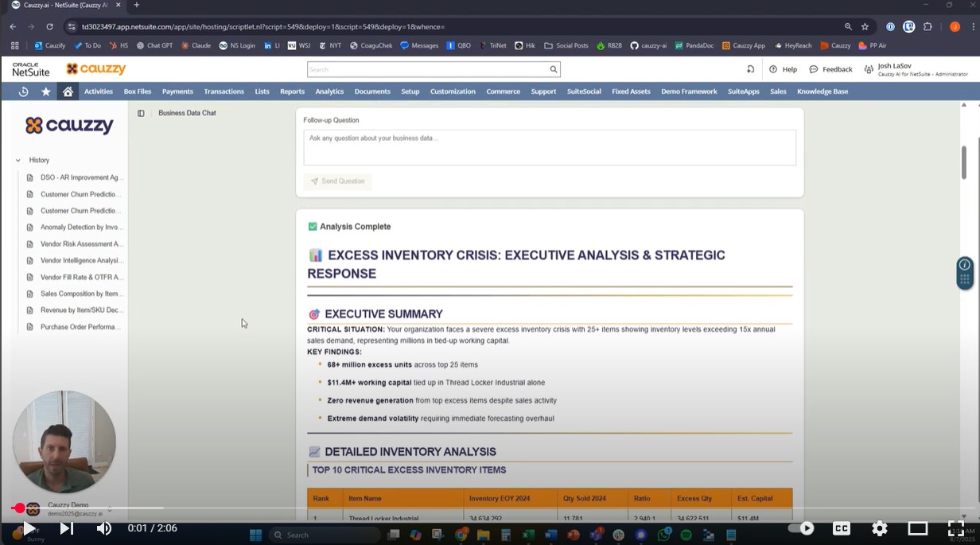Exit fullscreen using the fullscreen icon
Screen dimensions: 980x545
[955, 528]
